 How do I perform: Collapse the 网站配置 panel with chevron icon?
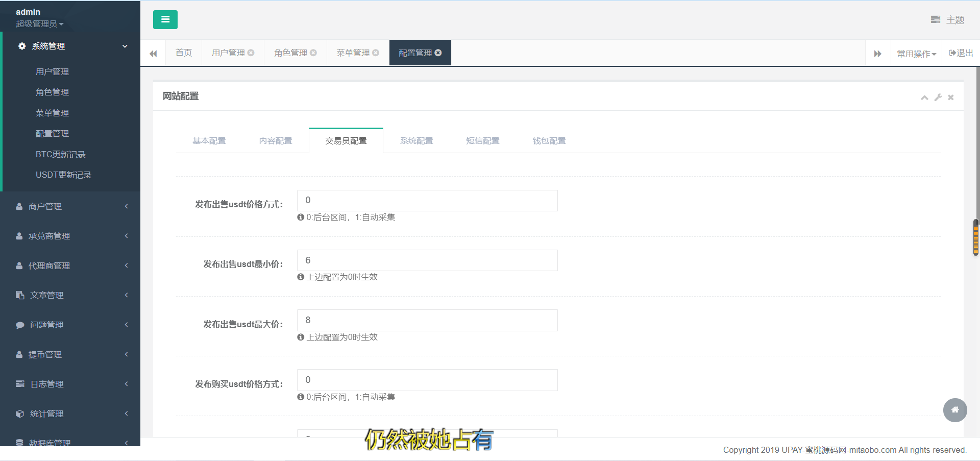point(924,98)
